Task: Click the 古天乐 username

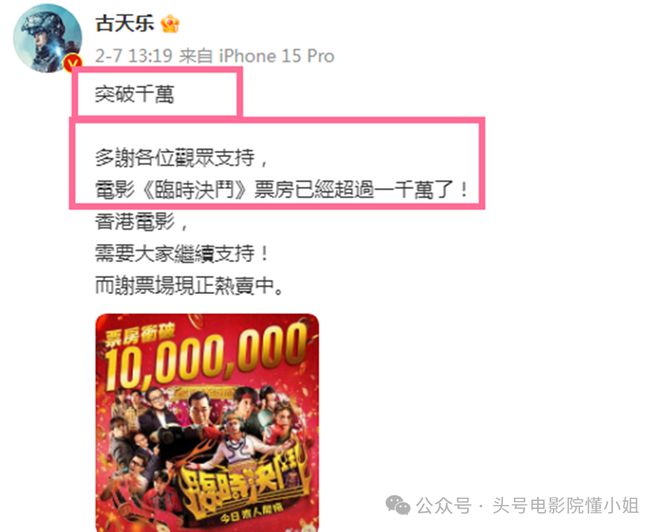Action: click(x=125, y=23)
